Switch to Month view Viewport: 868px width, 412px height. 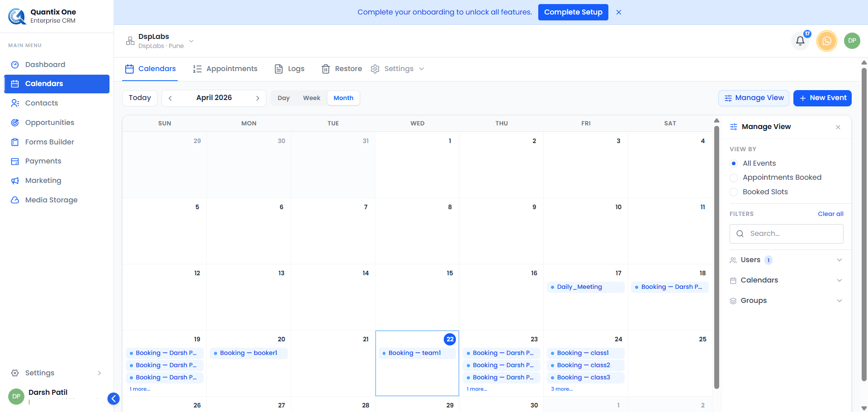[343, 98]
